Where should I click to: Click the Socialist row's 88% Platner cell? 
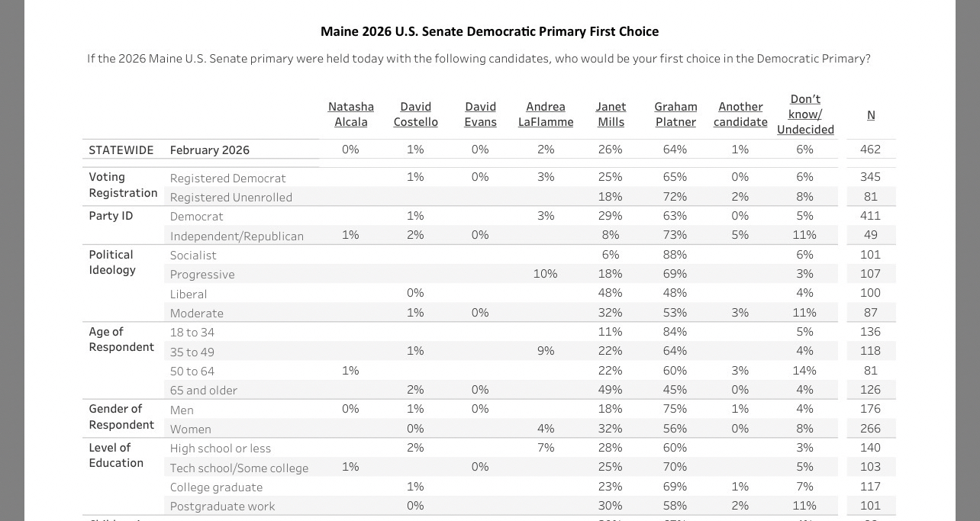[x=675, y=255]
